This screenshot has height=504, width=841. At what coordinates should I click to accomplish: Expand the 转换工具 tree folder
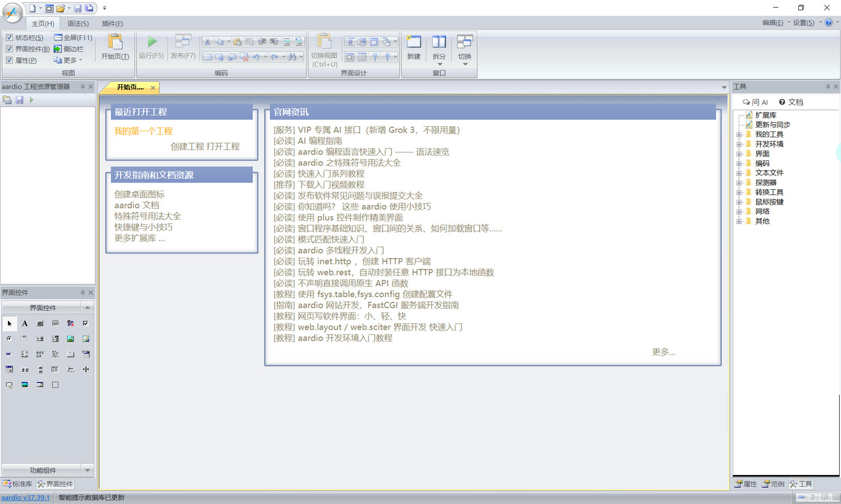pos(739,193)
